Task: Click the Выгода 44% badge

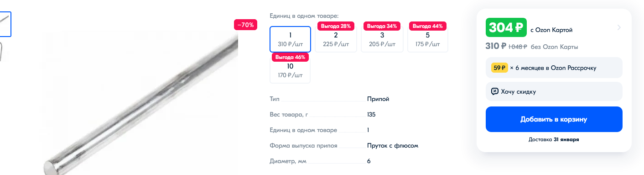Action: (x=427, y=26)
